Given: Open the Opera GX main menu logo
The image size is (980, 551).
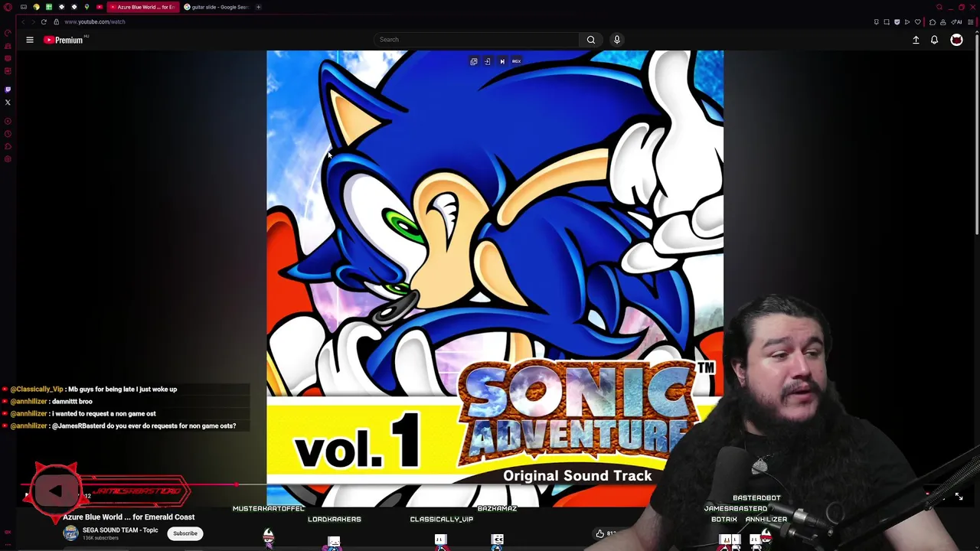Looking at the screenshot, I should click(8, 7).
